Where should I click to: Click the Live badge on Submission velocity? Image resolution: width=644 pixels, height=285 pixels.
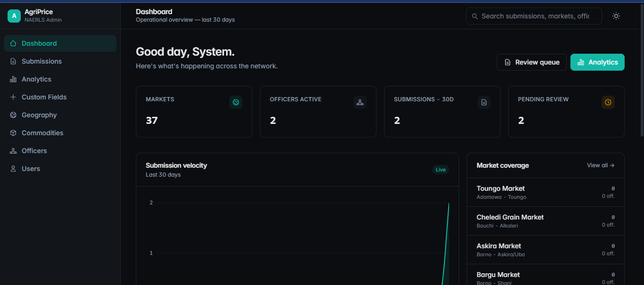[441, 170]
